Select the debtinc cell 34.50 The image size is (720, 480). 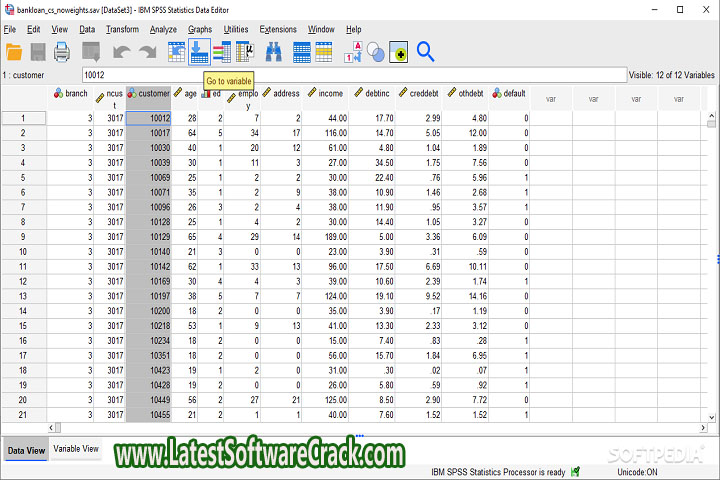(x=372, y=163)
